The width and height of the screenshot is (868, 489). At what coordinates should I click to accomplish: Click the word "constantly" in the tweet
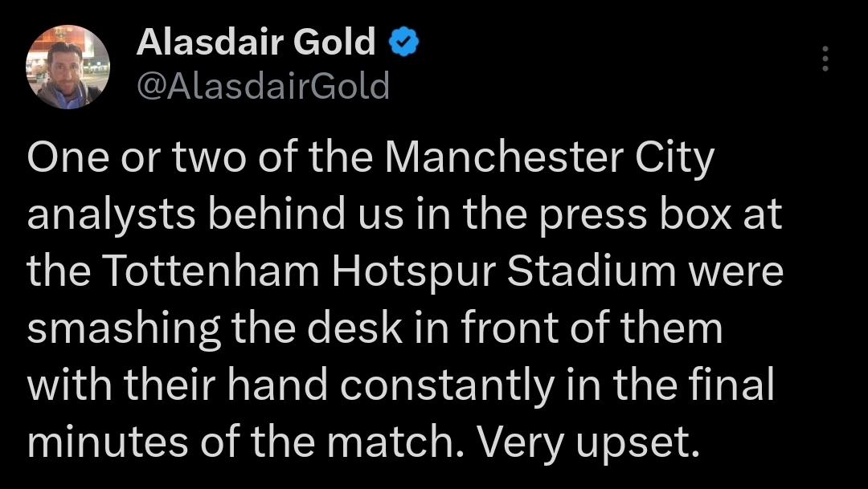[x=446, y=385]
